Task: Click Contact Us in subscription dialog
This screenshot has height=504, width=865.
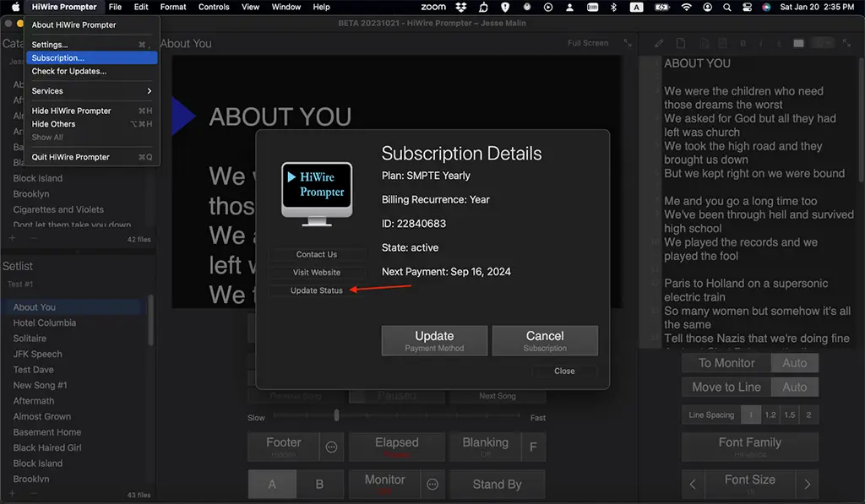Action: pyautogui.click(x=317, y=254)
